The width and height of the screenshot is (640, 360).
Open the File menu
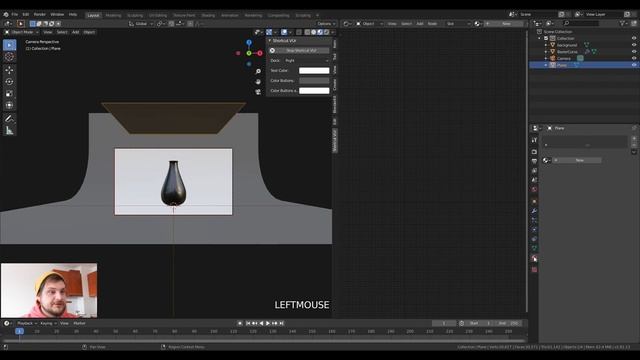(15, 14)
